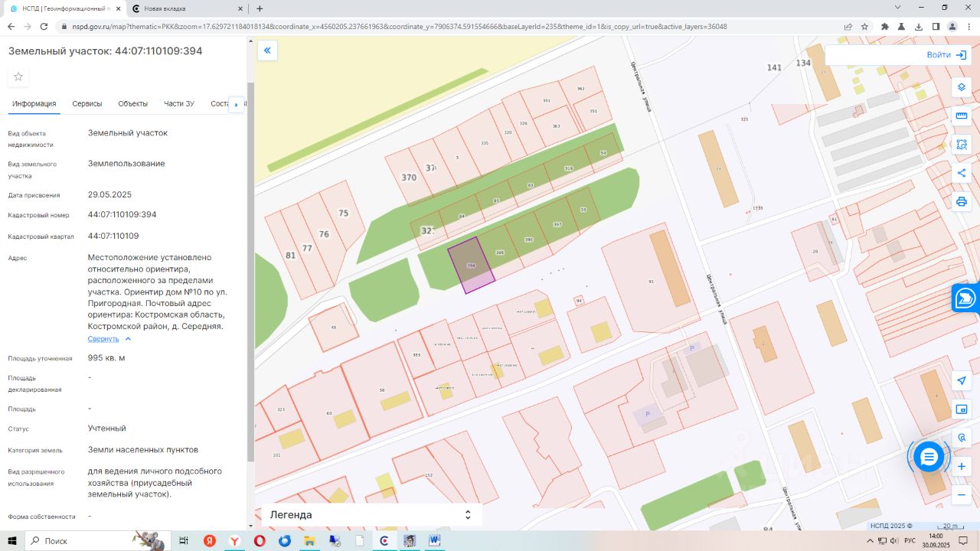Open the map layers panel
The image size is (980, 551).
pyautogui.click(x=962, y=87)
